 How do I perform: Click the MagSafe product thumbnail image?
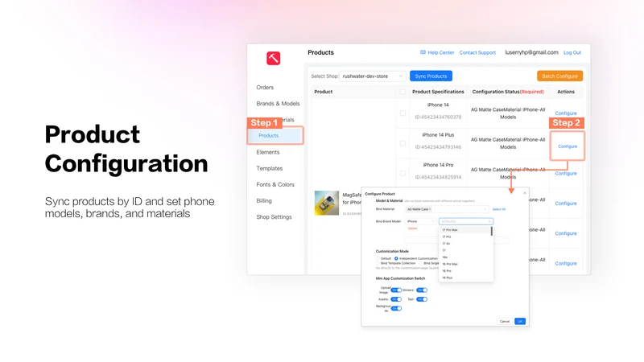[x=327, y=203]
